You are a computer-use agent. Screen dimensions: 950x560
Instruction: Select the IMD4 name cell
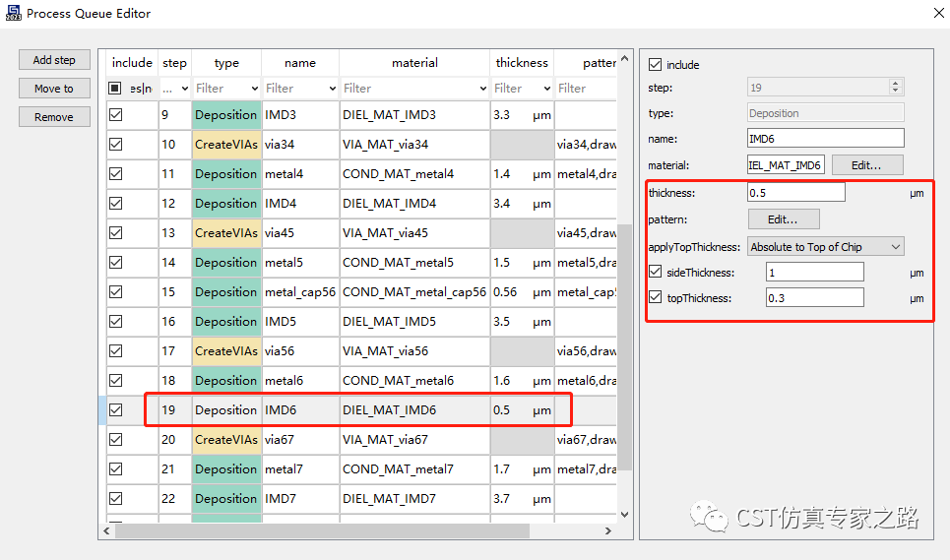[x=300, y=204]
